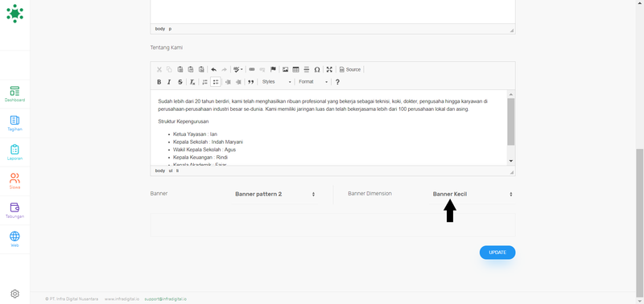
Task: Toggle bold formatting
Action: (159, 82)
